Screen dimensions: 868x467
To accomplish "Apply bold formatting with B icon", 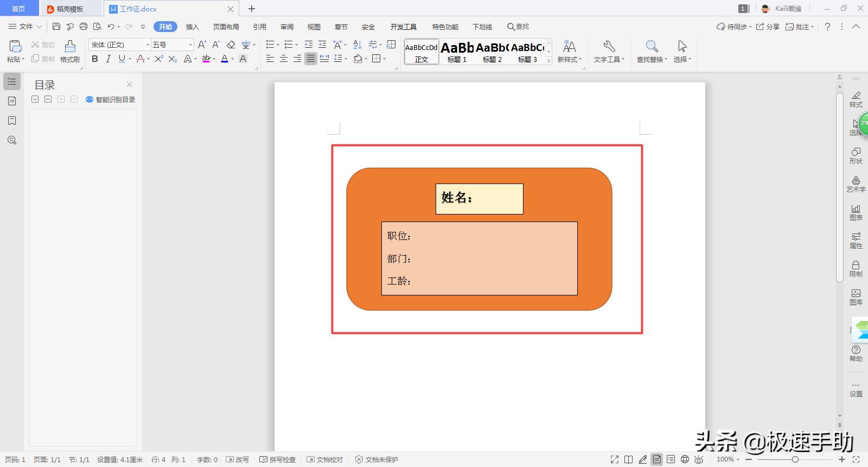I will point(95,59).
